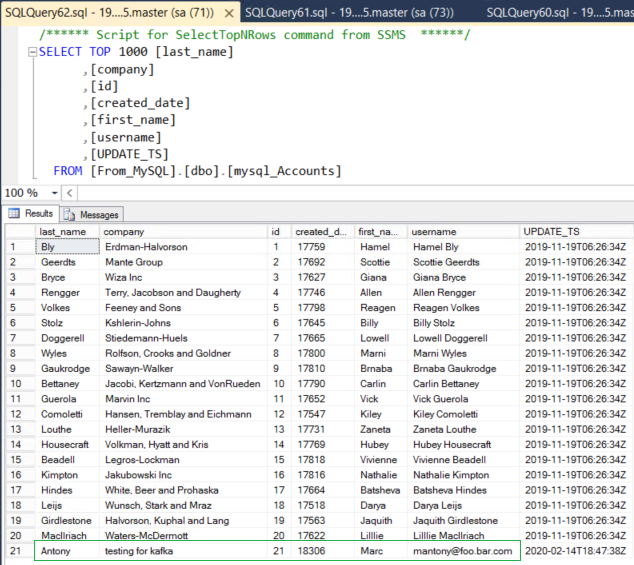Click the 'Feeney and Sons' cell

coord(183,308)
